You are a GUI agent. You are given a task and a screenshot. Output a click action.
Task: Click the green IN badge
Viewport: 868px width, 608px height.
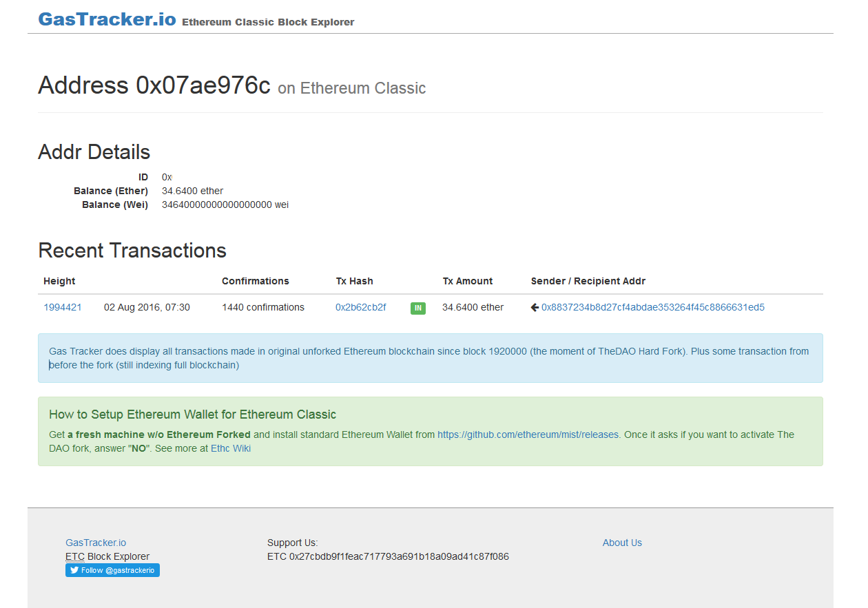(x=418, y=308)
